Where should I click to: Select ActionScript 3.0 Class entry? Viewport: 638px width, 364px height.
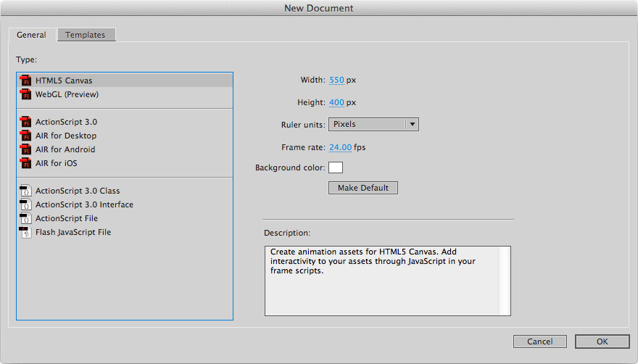point(125,191)
